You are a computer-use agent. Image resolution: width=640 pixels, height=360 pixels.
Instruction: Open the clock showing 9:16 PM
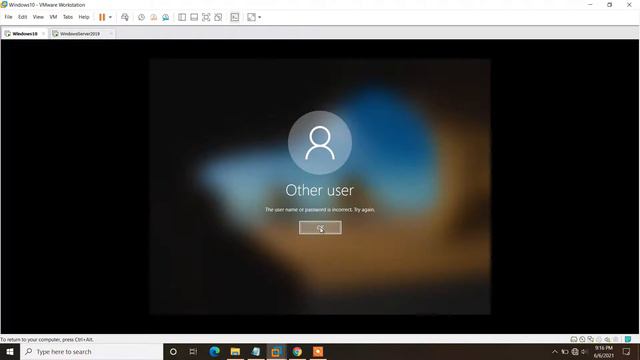point(604,351)
